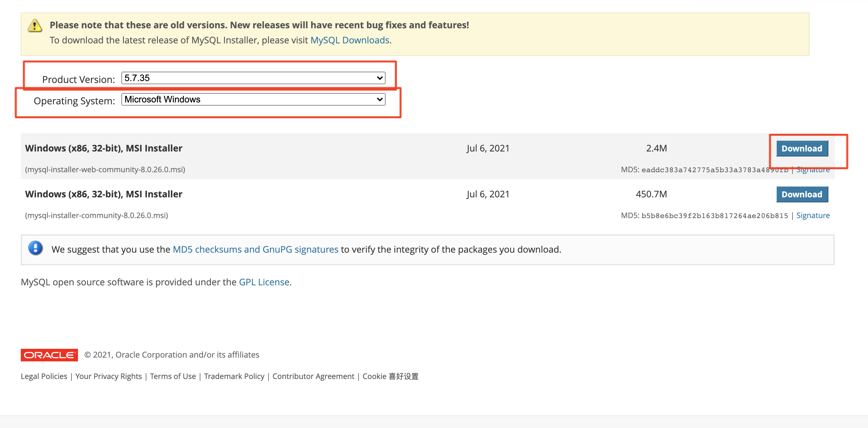Click the installer title in the 450.7M row
This screenshot has width=868, height=428.
coord(103,194)
